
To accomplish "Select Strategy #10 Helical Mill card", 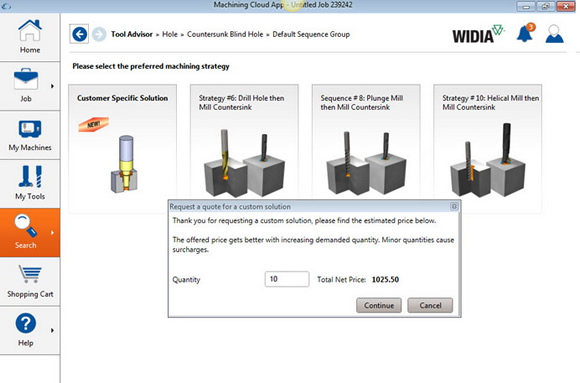I will 488,149.
